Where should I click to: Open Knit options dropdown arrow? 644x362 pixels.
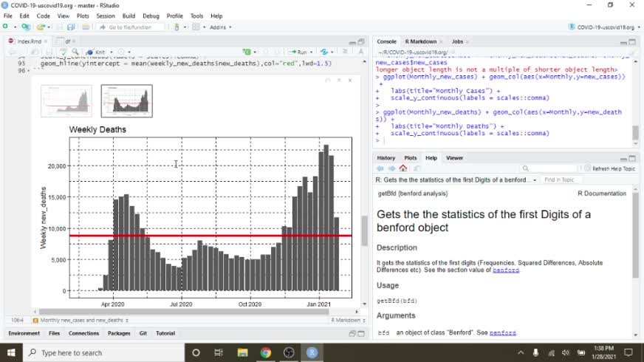tap(111, 52)
